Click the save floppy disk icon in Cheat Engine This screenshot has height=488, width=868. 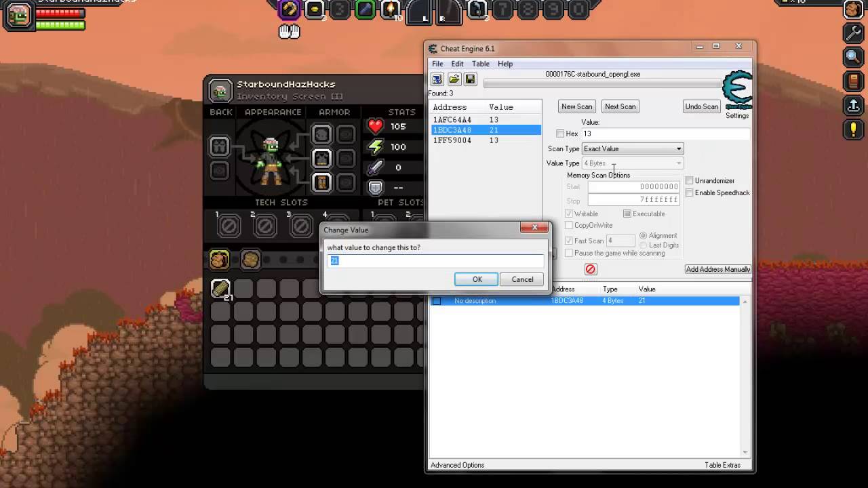469,79
